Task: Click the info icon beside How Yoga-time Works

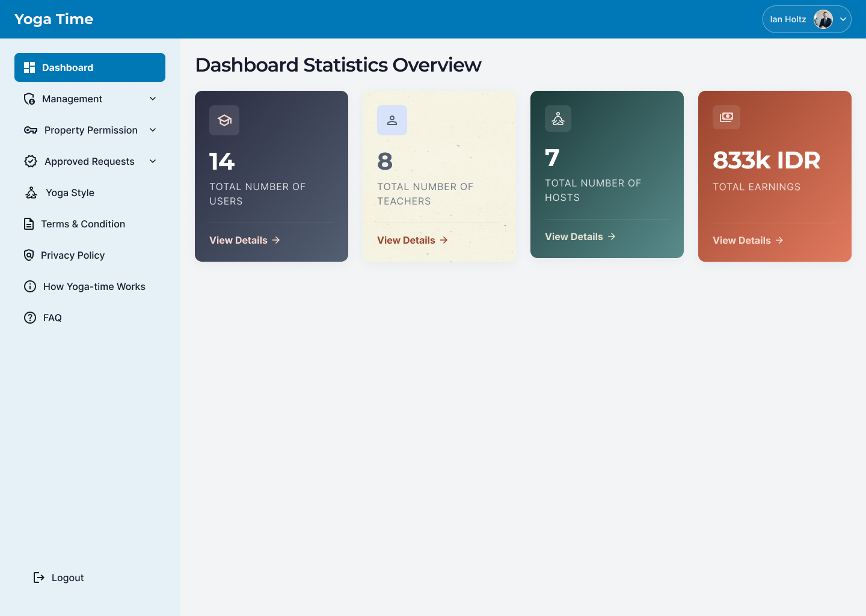Action: [x=30, y=286]
